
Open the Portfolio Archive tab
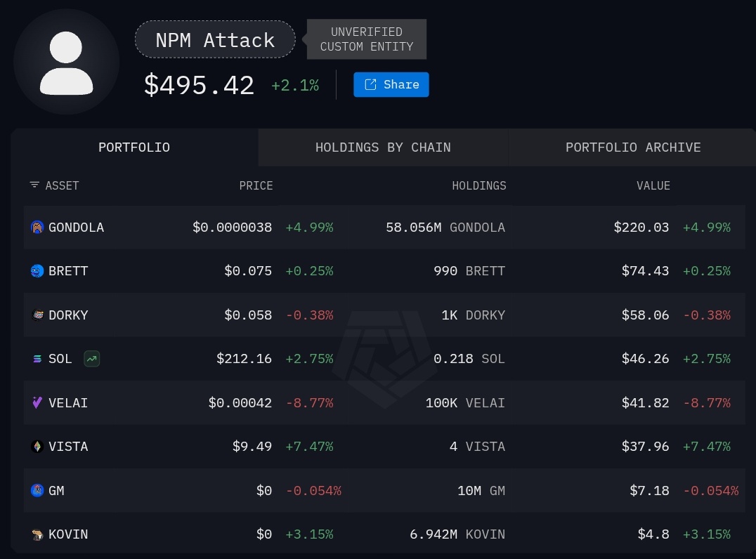click(633, 147)
